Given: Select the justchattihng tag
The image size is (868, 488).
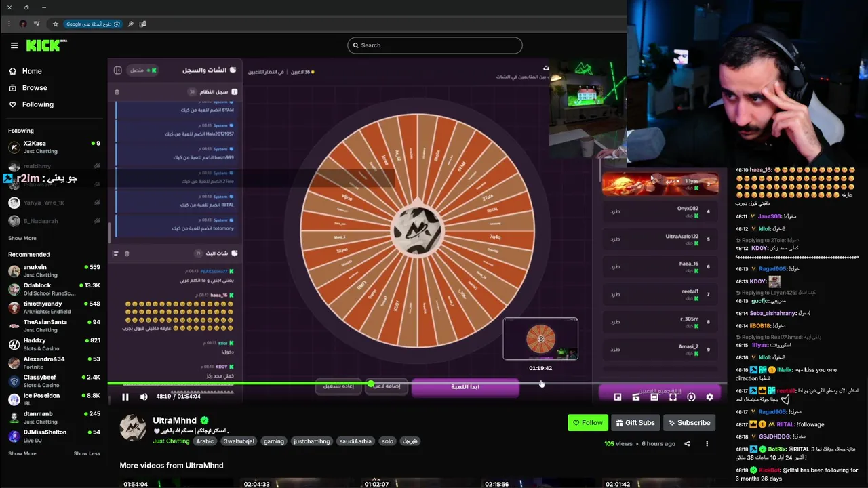Looking at the screenshot, I should [x=312, y=441].
